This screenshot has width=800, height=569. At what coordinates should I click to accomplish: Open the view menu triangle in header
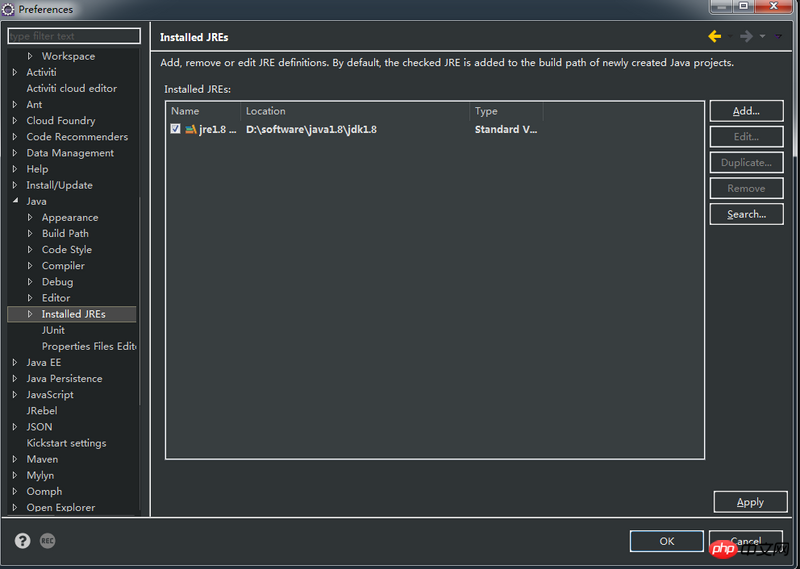(778, 36)
